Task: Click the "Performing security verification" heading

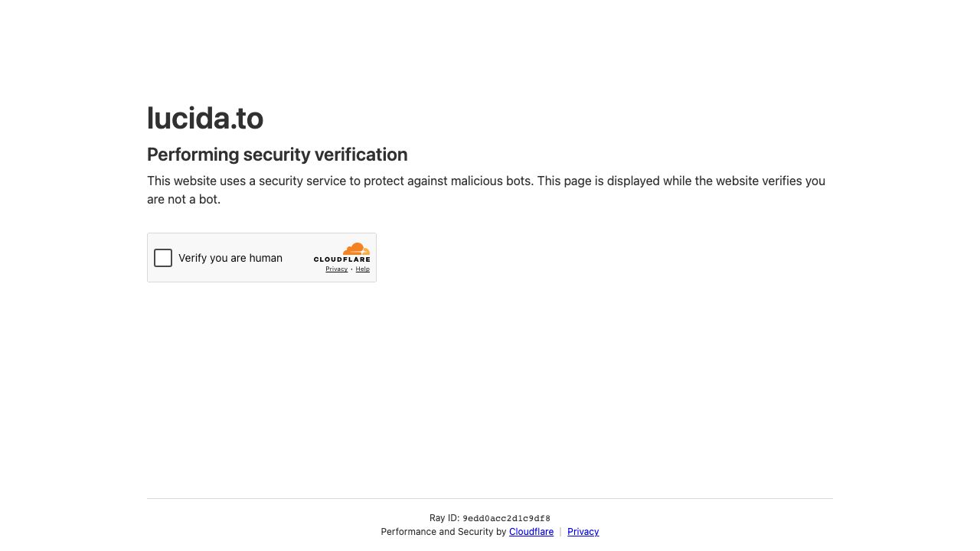Action: [277, 155]
